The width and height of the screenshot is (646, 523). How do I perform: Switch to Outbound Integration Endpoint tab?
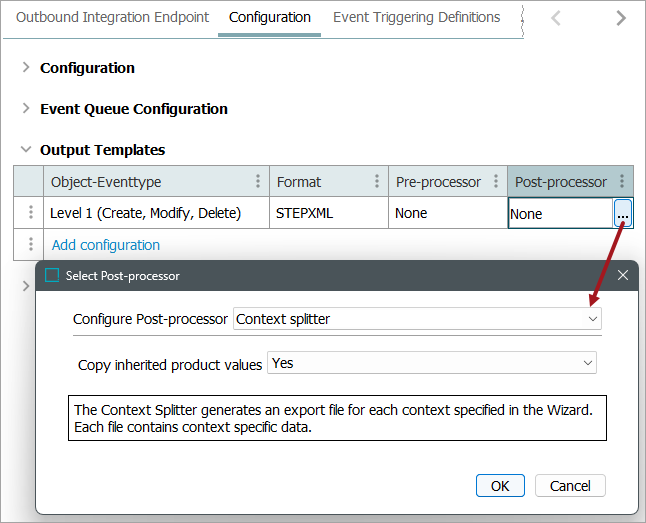coord(112,18)
